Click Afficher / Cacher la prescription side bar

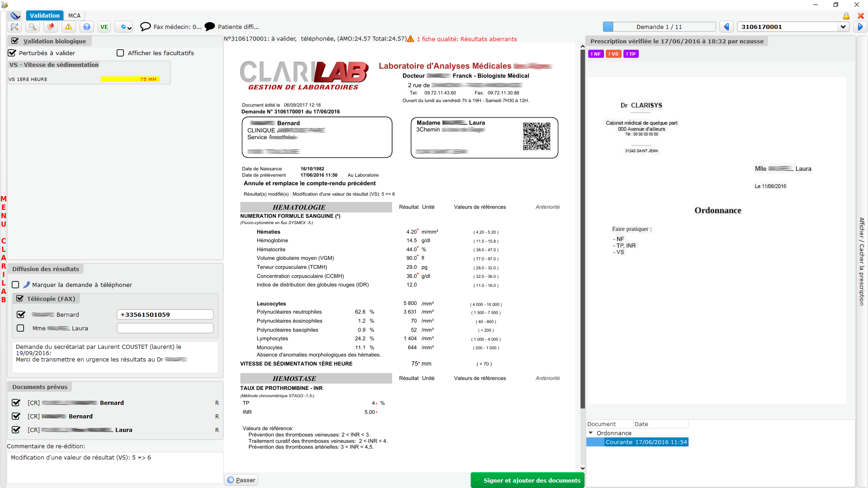point(862,262)
